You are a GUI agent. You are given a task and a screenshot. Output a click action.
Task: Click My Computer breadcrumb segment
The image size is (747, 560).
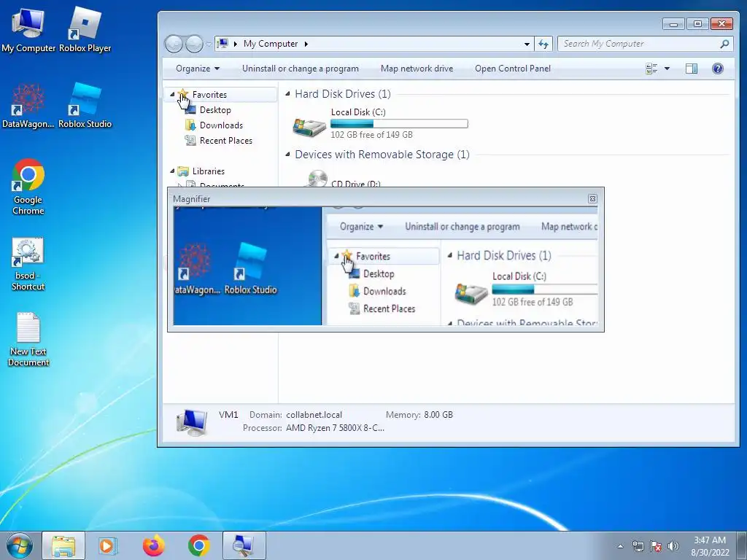(271, 44)
